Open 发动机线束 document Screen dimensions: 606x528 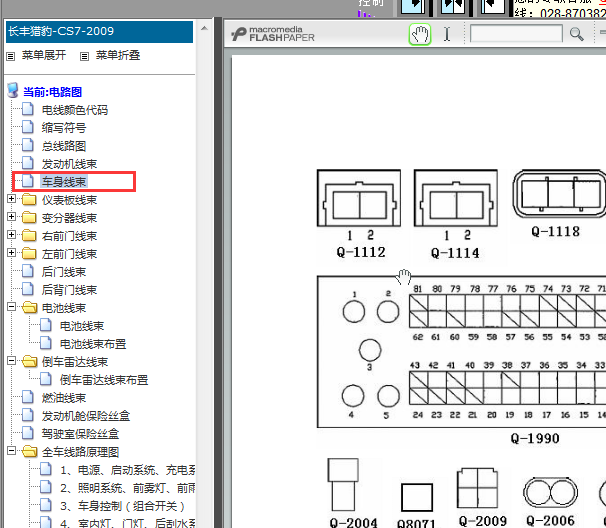click(69, 164)
